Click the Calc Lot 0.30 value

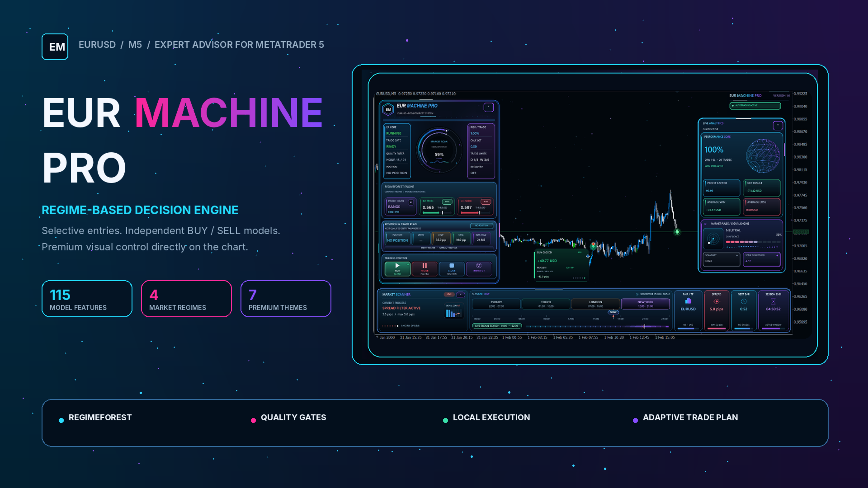(474, 146)
